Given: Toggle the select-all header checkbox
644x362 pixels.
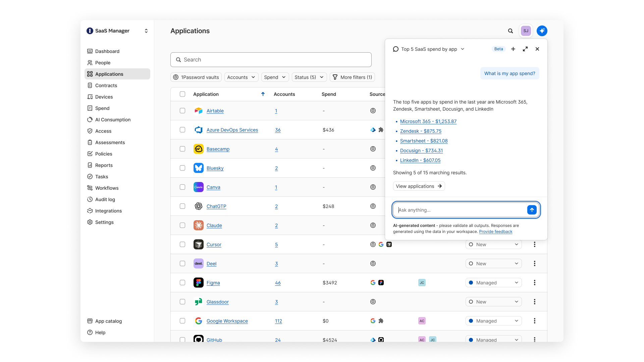Looking at the screenshot, I should coord(182,94).
